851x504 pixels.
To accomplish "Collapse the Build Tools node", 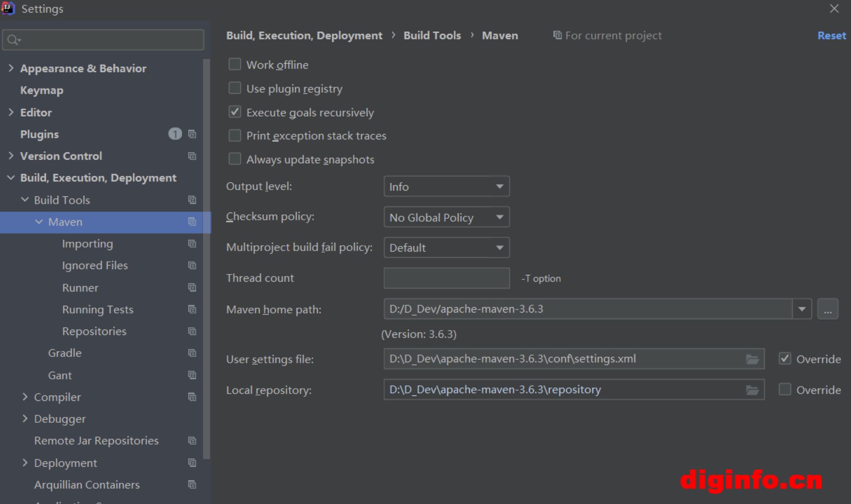I will (x=25, y=200).
